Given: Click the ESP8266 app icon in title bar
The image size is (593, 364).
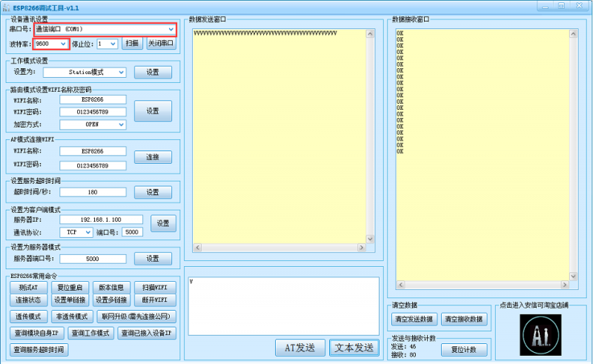Looking at the screenshot, I should pyautogui.click(x=7, y=7).
